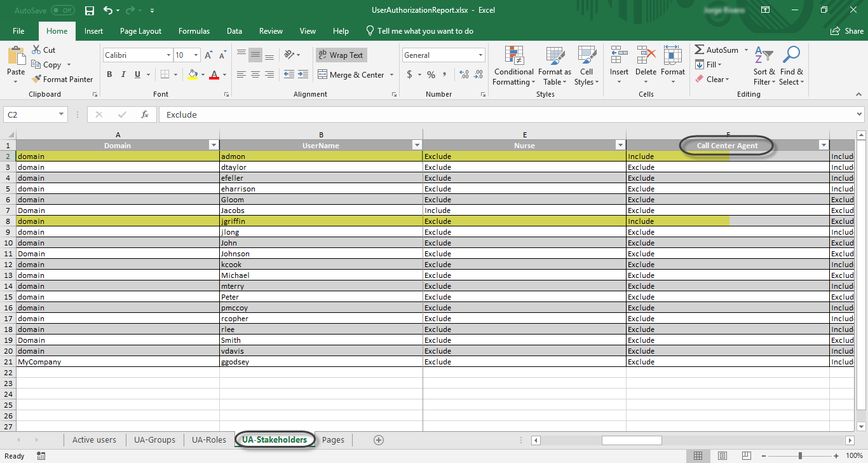Image resolution: width=868 pixels, height=463 pixels.
Task: Open Sort & Filter menu
Action: point(764,66)
